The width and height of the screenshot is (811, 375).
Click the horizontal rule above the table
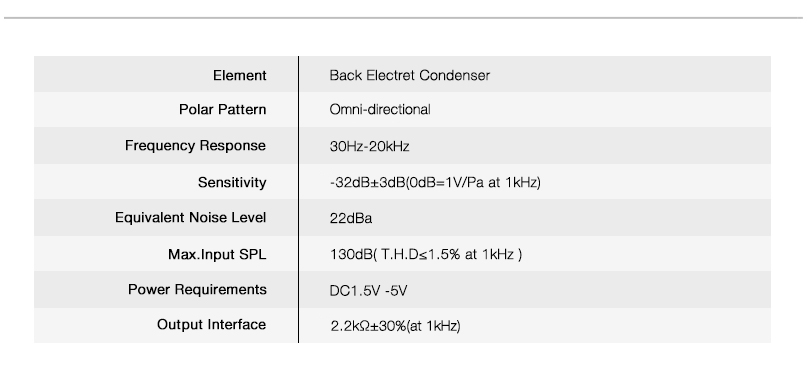click(403, 18)
